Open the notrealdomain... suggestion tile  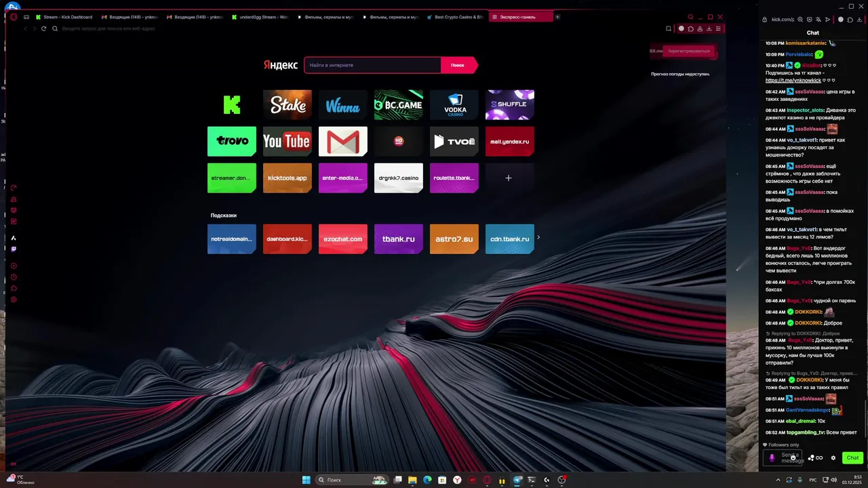coord(232,239)
